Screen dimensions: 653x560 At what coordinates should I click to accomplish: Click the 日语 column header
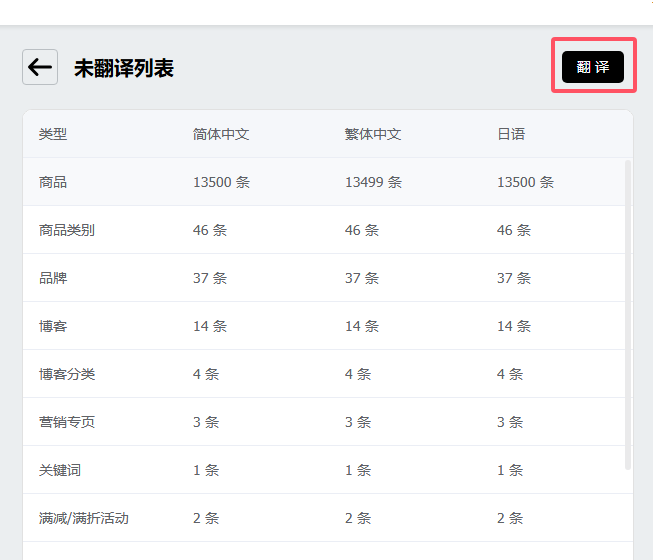coord(511,134)
